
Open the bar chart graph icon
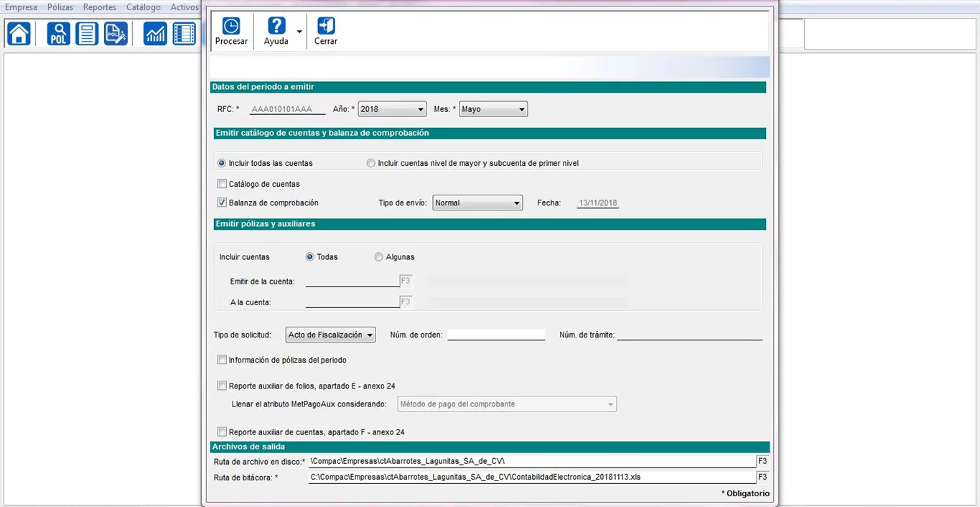tap(155, 34)
